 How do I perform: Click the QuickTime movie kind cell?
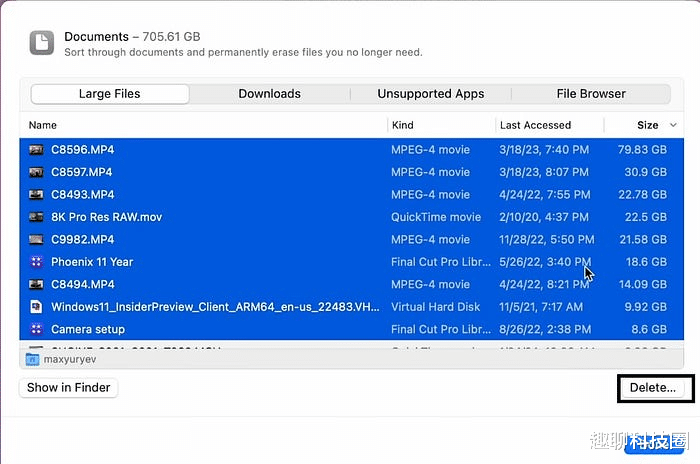(x=436, y=217)
